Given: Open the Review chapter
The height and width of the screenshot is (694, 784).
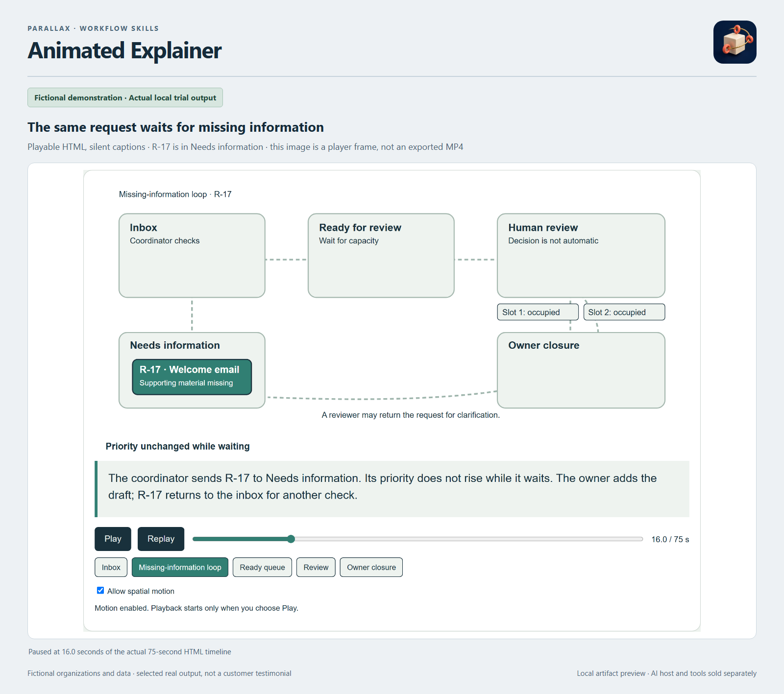Looking at the screenshot, I should (x=316, y=567).
